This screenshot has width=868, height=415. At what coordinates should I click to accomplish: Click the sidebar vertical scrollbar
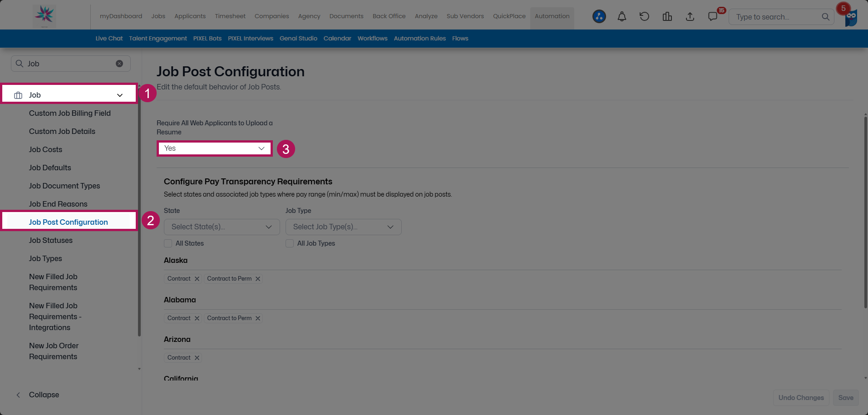(x=139, y=212)
